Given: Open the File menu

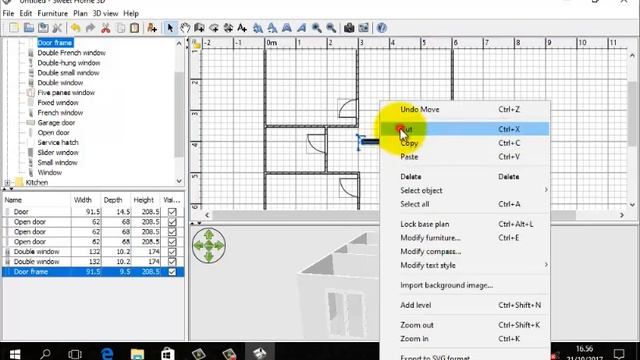Looking at the screenshot, I should (8, 13).
